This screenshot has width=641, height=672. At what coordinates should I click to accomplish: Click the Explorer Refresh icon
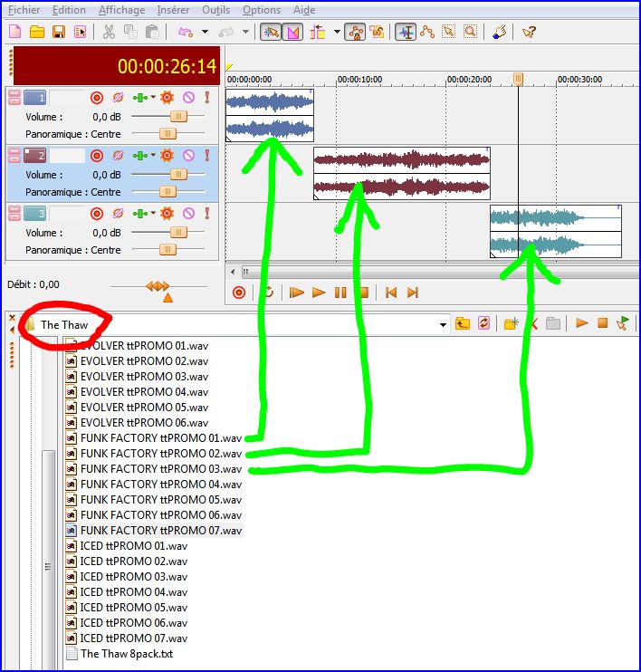click(x=483, y=323)
